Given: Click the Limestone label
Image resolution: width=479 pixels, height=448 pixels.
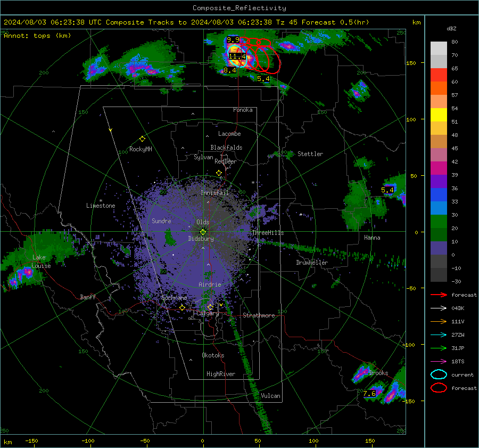Looking at the screenshot, I should [x=101, y=206].
